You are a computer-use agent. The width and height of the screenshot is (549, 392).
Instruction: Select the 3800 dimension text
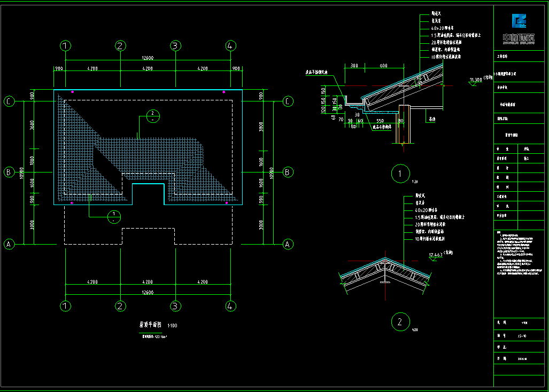coord(261,127)
